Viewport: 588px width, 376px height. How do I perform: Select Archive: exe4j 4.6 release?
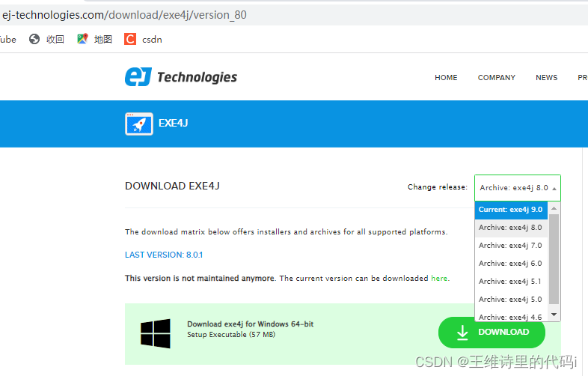[x=511, y=317]
